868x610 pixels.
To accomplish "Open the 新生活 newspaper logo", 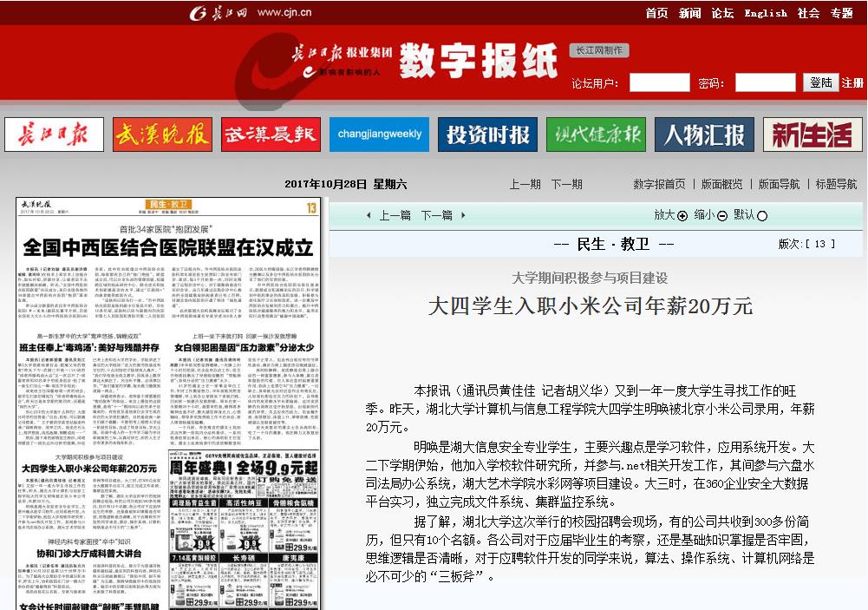I will click(x=813, y=134).
